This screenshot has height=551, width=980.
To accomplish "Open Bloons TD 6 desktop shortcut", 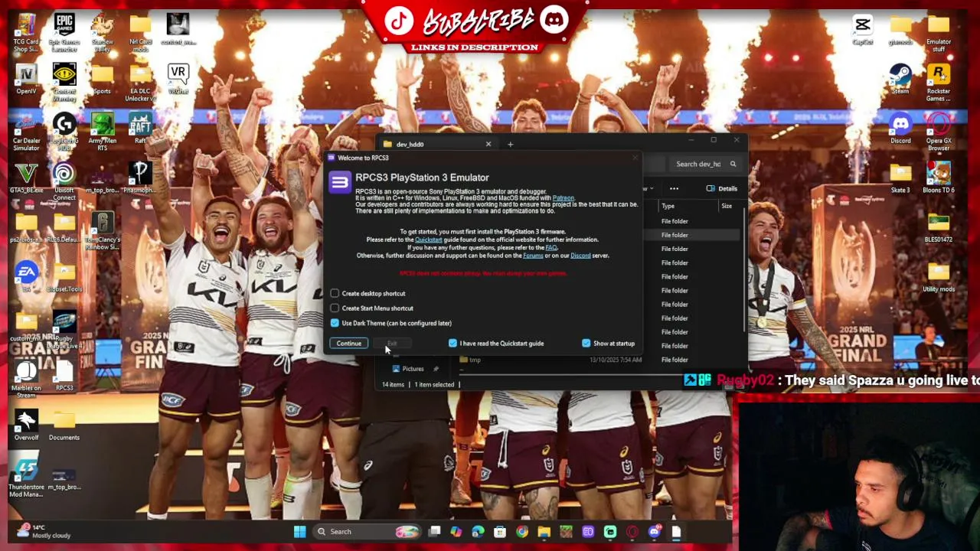I will point(939,178).
